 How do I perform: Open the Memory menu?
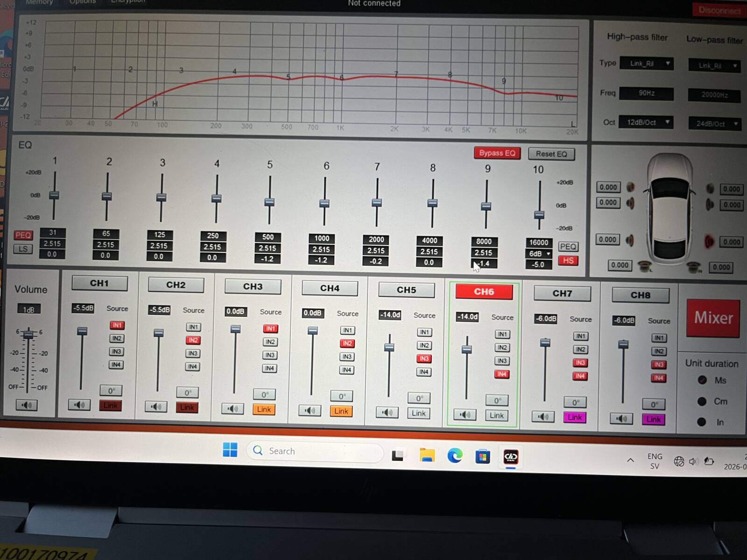click(39, 2)
